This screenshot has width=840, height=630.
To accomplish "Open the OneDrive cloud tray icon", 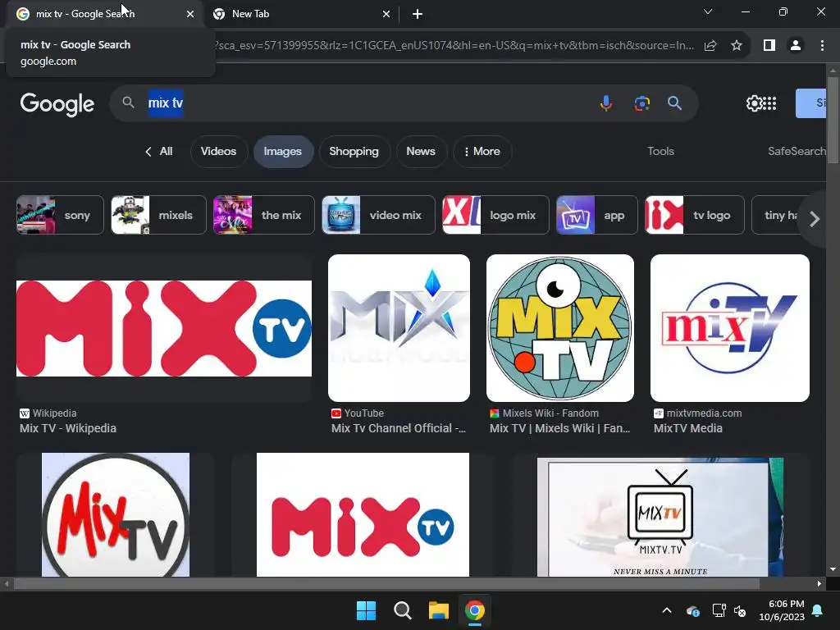I will [692, 610].
